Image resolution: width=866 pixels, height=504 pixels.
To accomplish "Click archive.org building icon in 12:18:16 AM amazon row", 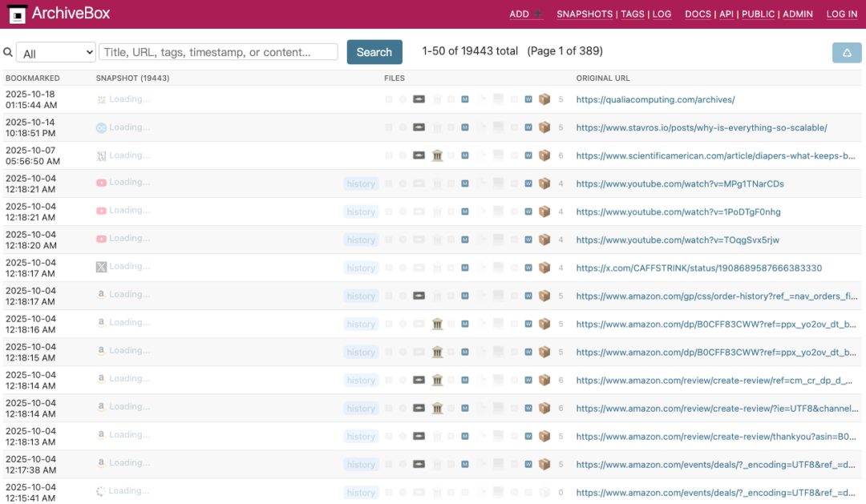I will [x=438, y=325].
